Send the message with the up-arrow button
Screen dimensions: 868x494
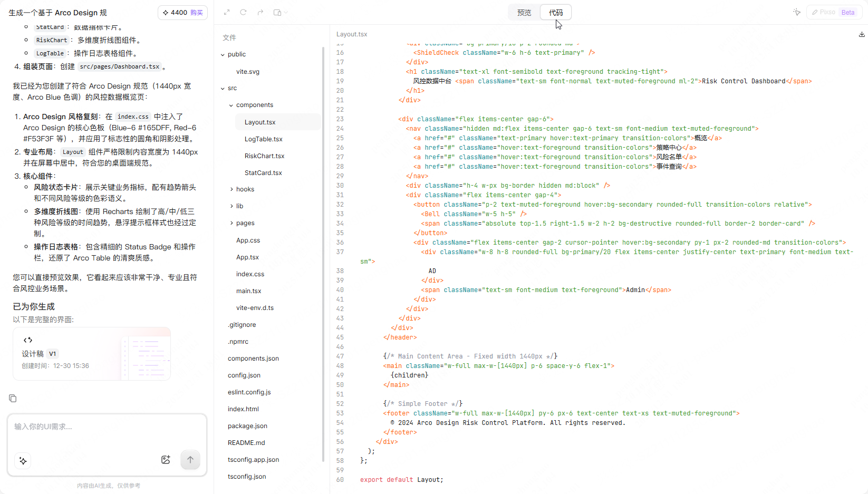(x=190, y=460)
